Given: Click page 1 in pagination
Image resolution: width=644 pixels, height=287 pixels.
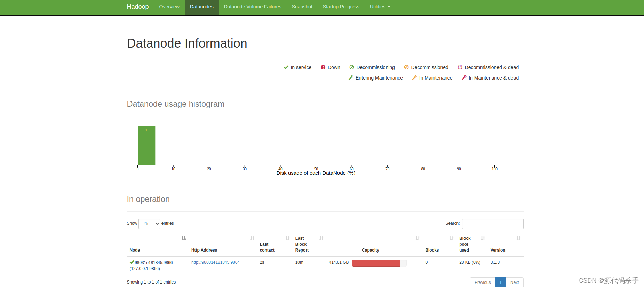Looking at the screenshot, I should point(501,282).
